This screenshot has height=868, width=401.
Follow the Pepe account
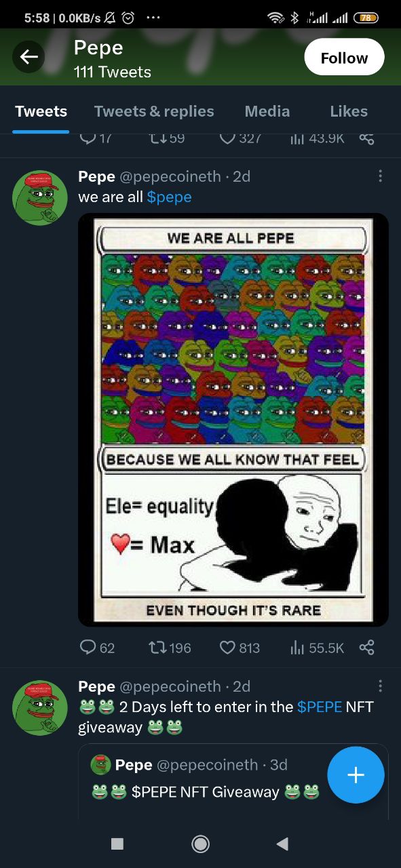coord(344,58)
